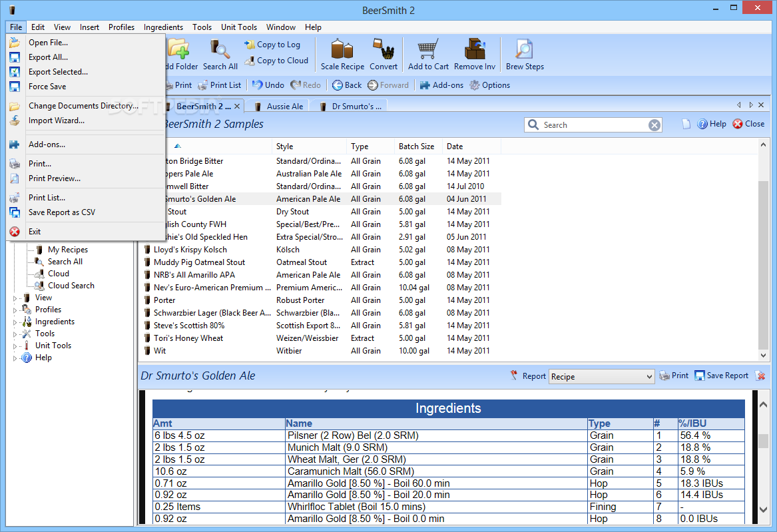Screen dimensions: 777x532
Task: Click the Save Report button
Action: click(722, 376)
